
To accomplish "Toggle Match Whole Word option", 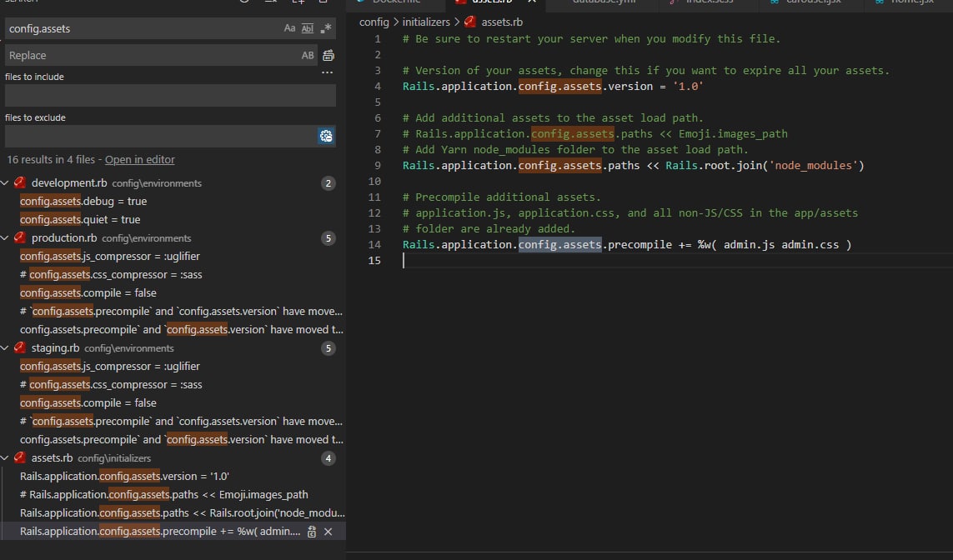I will (x=308, y=28).
